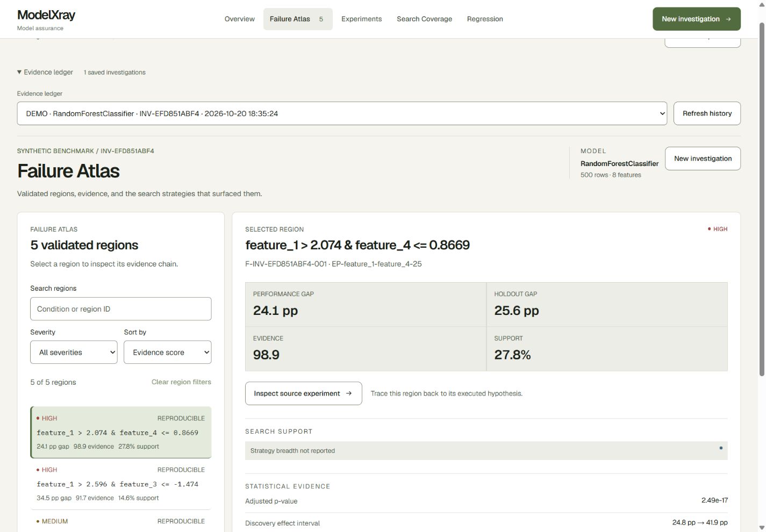Click the SYNTHETIC BENCHMARK / INV-EFD851ABF4 breadcrumb

click(85, 151)
